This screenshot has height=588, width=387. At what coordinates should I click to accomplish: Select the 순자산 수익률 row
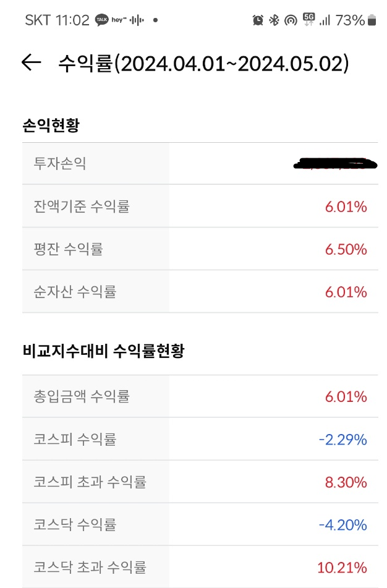tap(193, 291)
